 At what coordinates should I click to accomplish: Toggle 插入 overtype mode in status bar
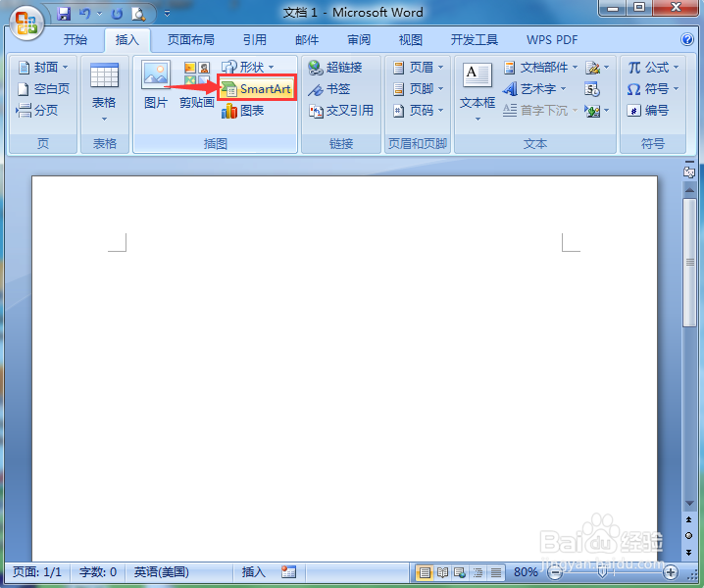point(254,572)
